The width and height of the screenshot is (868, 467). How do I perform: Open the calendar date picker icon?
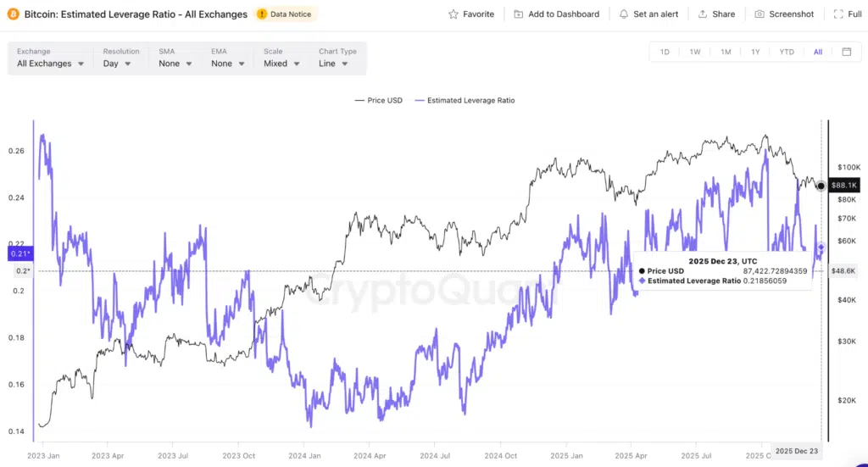[846, 52]
